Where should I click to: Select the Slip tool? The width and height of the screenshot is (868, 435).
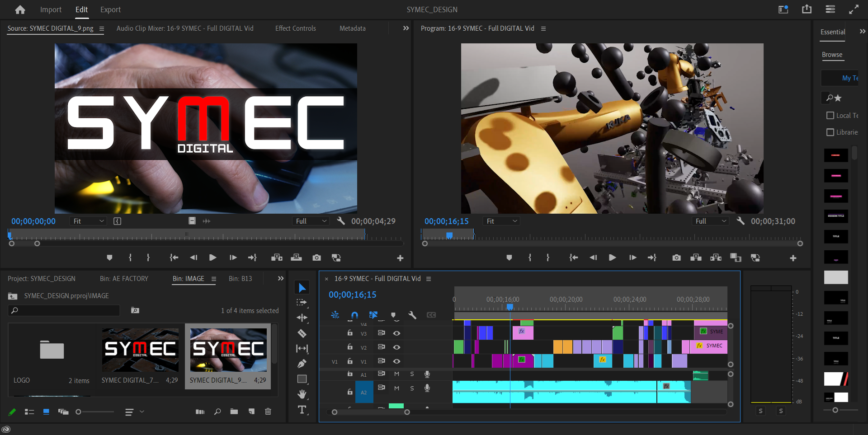(x=302, y=348)
